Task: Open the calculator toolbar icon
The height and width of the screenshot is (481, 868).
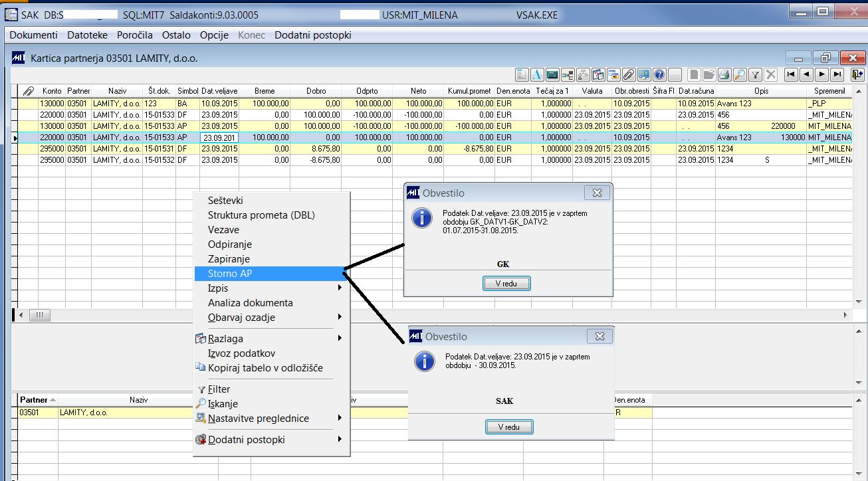Action: tap(552, 74)
